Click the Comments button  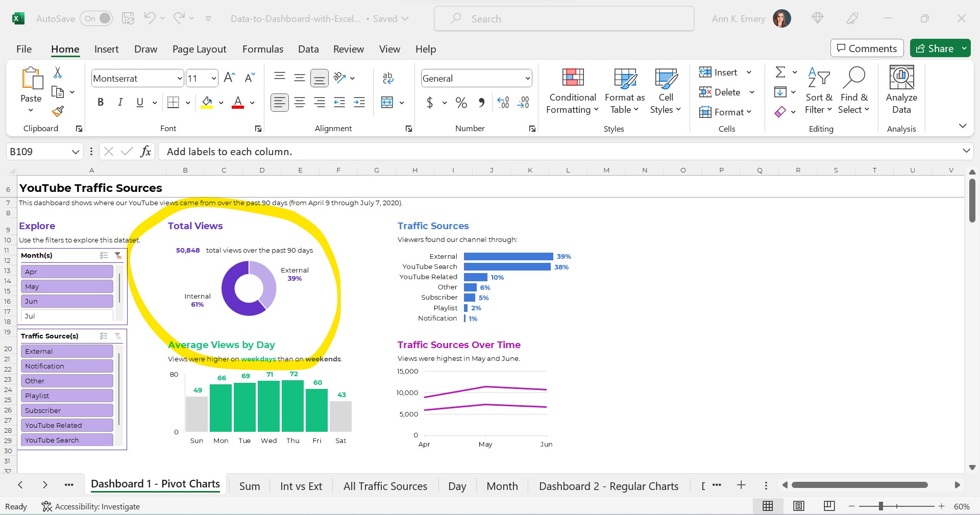[867, 48]
